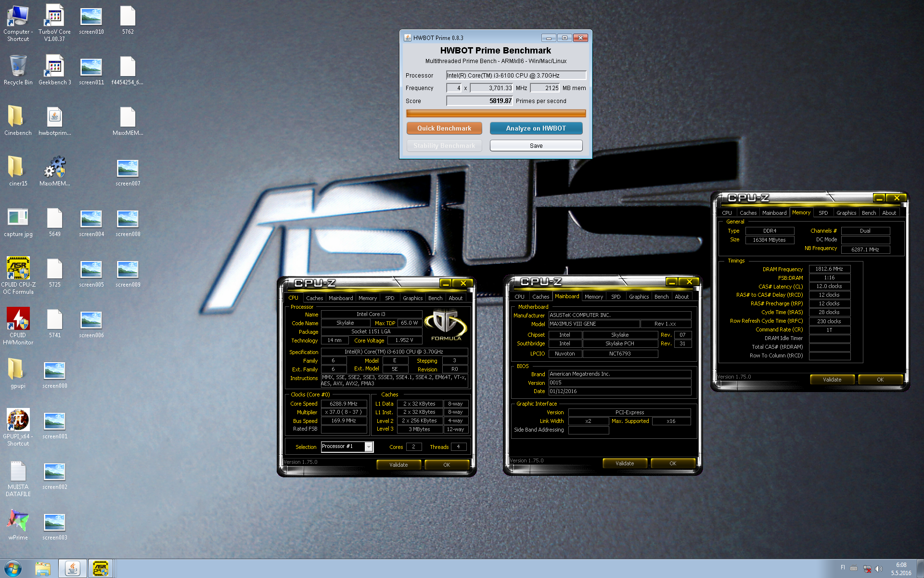The width and height of the screenshot is (924, 578).
Task: Open Computer Shortcut desktop icon
Action: pos(18,23)
